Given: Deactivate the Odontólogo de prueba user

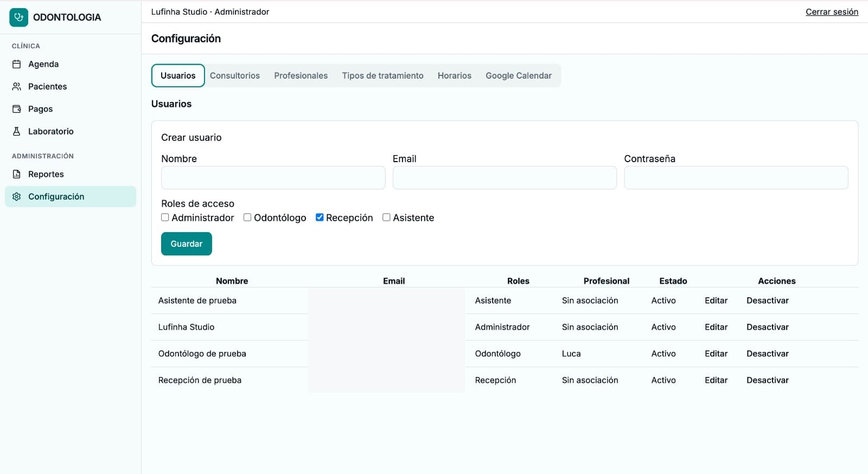Looking at the screenshot, I should pos(768,354).
